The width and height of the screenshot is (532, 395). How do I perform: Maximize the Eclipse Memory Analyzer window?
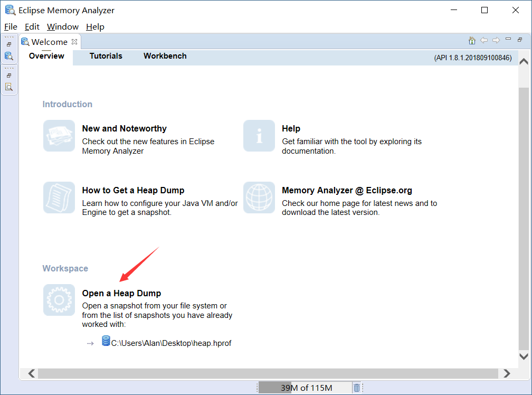coord(484,10)
